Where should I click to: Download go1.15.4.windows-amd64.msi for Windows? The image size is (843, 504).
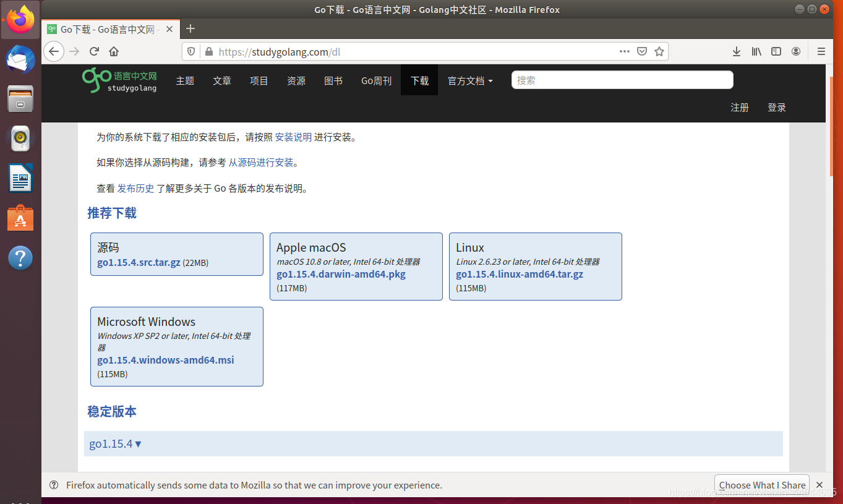pyautogui.click(x=166, y=360)
